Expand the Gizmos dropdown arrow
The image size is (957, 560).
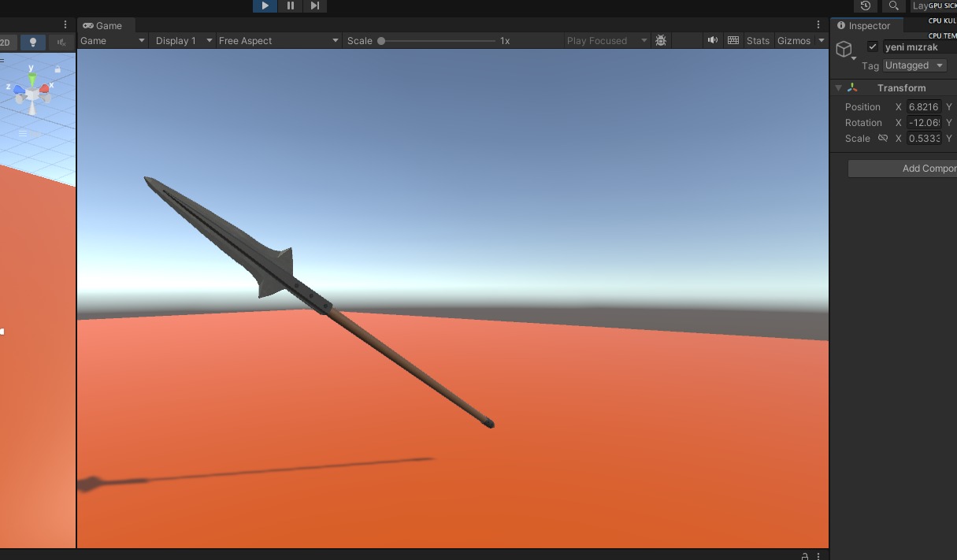tap(821, 40)
